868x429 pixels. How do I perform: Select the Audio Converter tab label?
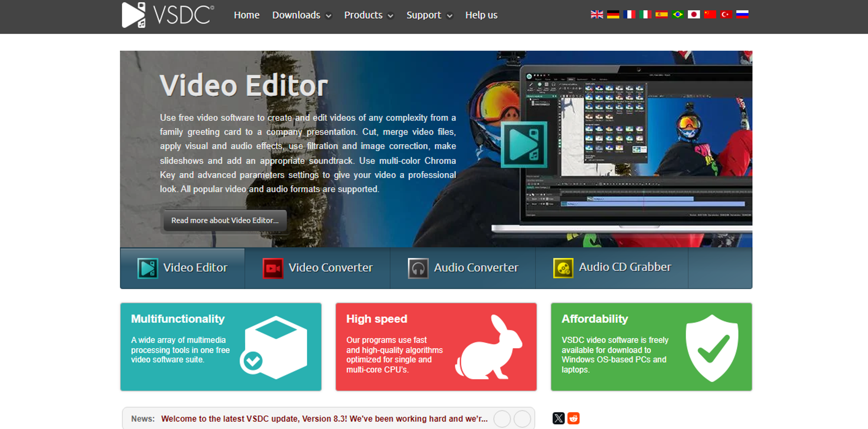click(476, 267)
